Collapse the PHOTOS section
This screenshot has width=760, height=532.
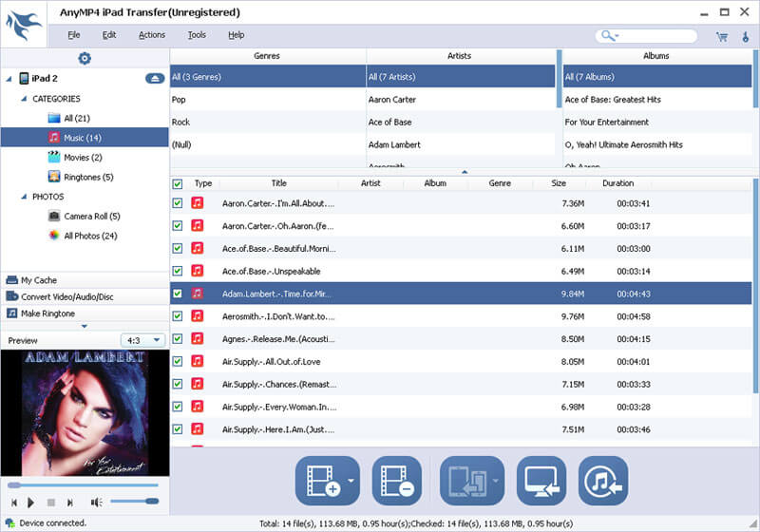pyautogui.click(x=23, y=197)
